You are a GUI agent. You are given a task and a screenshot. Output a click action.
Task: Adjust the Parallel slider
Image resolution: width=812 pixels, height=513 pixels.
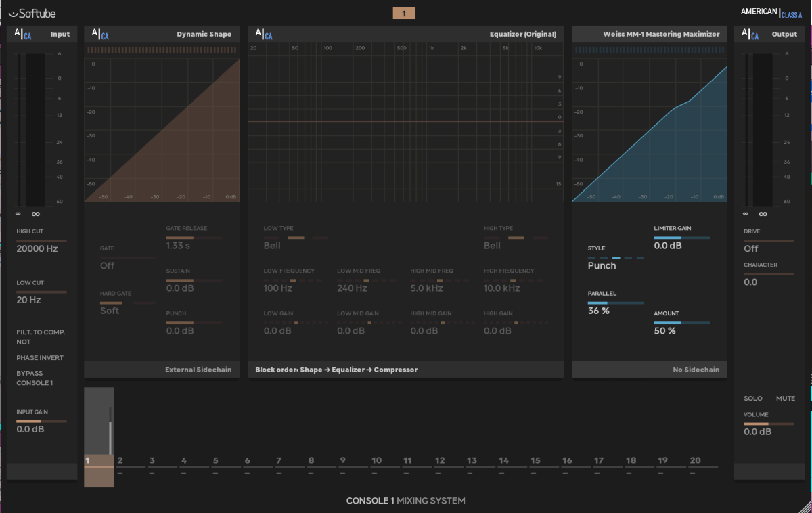616,303
